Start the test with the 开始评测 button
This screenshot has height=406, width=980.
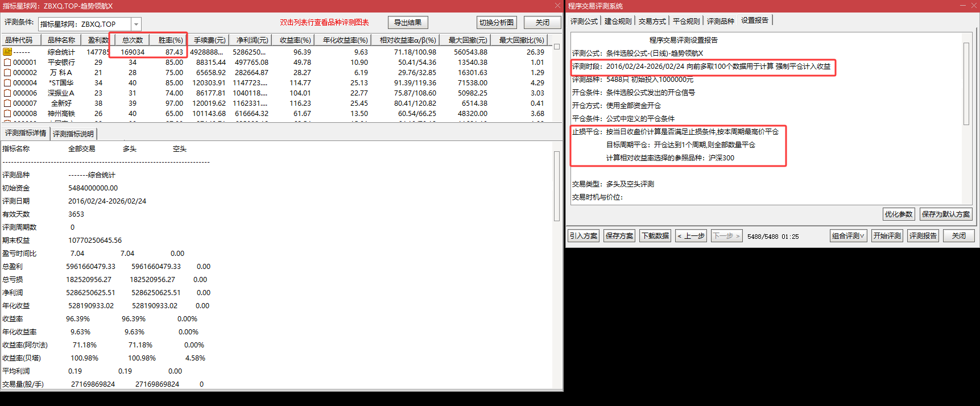click(887, 236)
